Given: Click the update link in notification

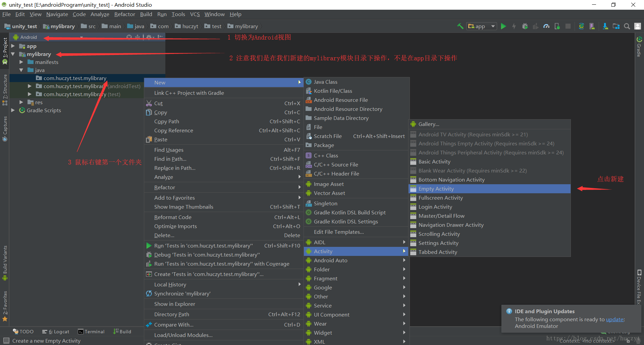Looking at the screenshot, I should point(615,320).
